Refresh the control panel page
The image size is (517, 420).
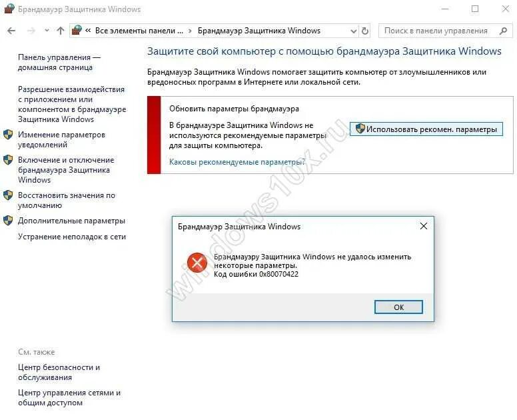click(365, 31)
